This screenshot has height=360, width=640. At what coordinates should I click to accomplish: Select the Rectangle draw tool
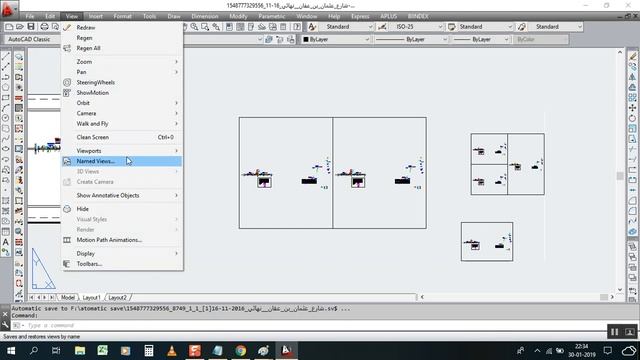6,98
